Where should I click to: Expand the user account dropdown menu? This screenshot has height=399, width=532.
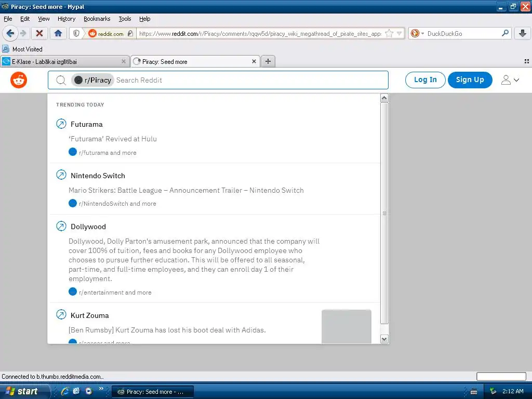coord(510,80)
